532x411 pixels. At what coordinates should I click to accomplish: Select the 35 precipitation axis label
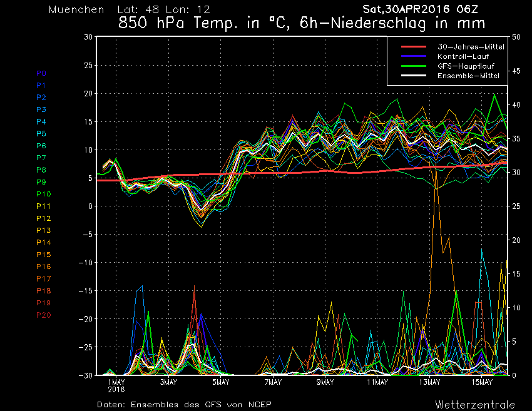(516, 138)
